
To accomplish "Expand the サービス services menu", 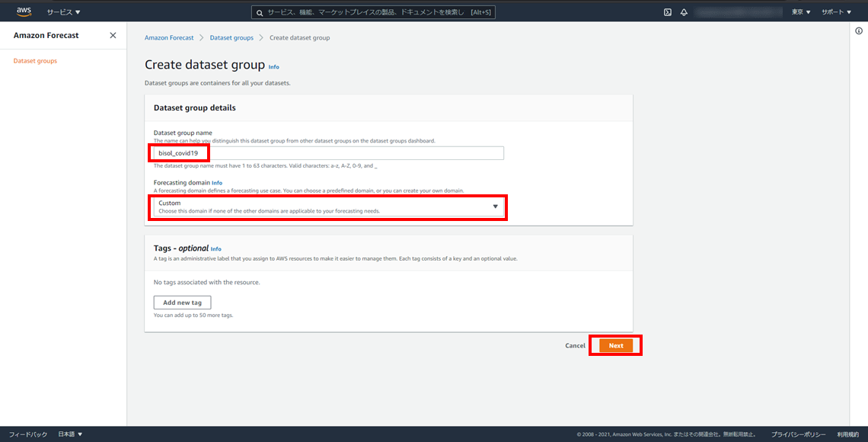I will [63, 12].
